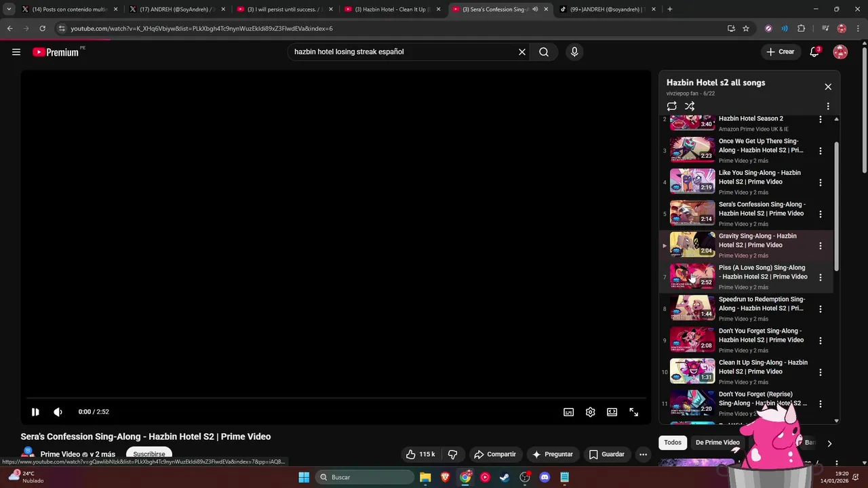This screenshot has height=488, width=868.
Task: Click the taskbar Buscar search box
Action: pyautogui.click(x=366, y=477)
